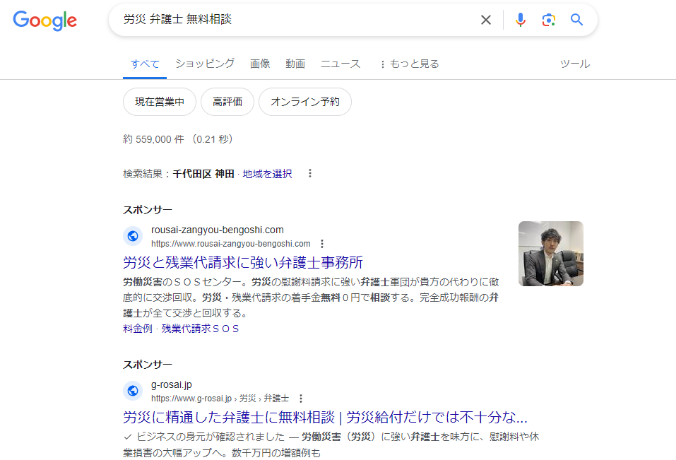Open 労災に精通した弁護士に無料相談 result
Screen dimensions: 676x460
[x=325, y=417]
